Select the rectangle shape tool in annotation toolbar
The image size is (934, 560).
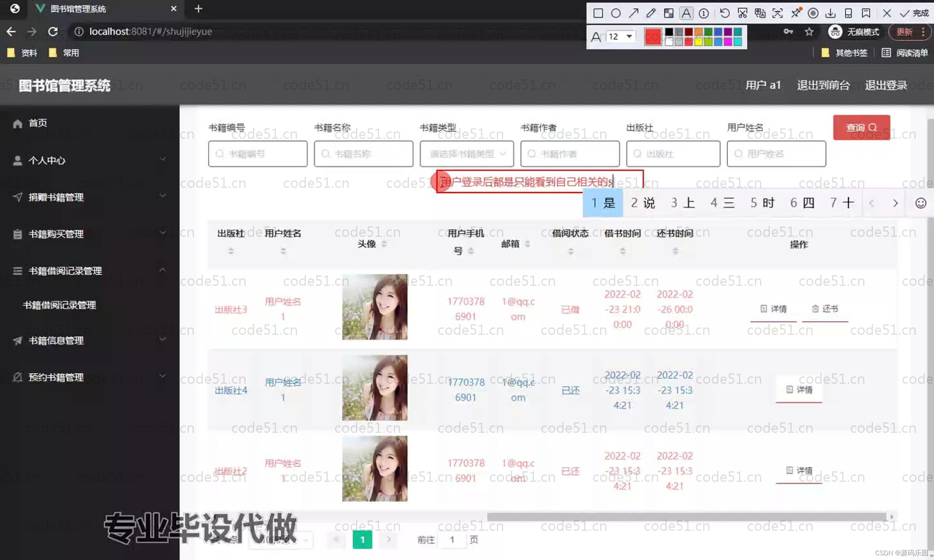click(598, 13)
